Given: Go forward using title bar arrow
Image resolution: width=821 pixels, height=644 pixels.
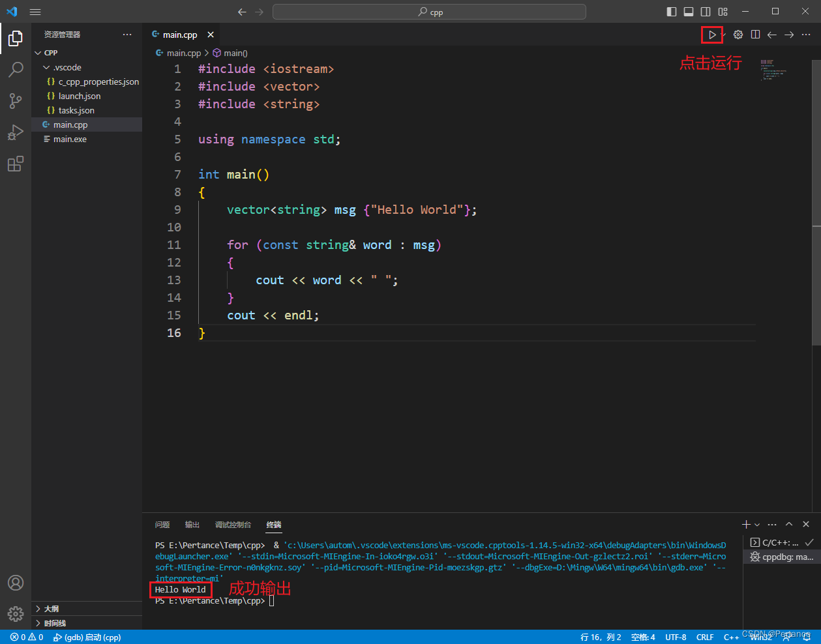Looking at the screenshot, I should click(260, 12).
